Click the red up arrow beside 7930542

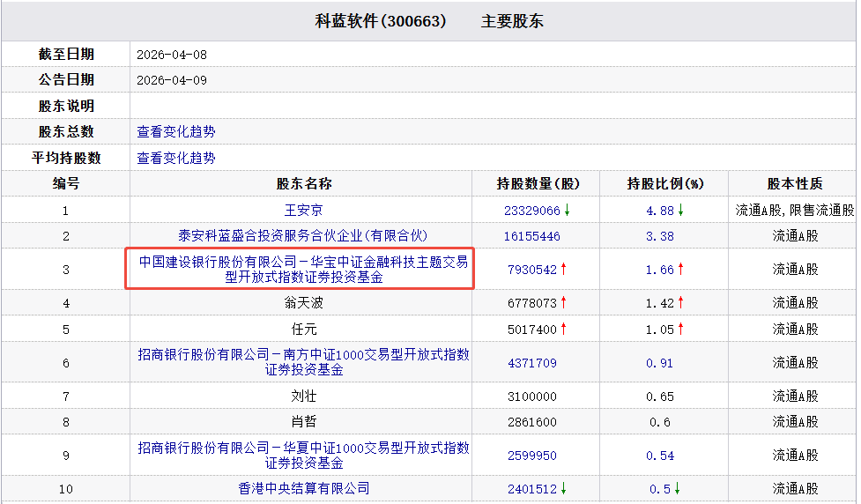pyautogui.click(x=563, y=269)
